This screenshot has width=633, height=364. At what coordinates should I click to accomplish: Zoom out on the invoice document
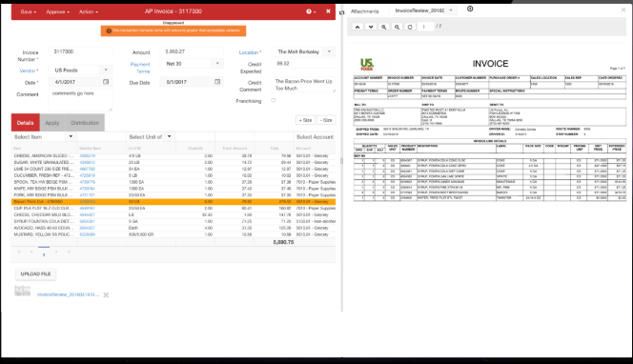(x=397, y=27)
